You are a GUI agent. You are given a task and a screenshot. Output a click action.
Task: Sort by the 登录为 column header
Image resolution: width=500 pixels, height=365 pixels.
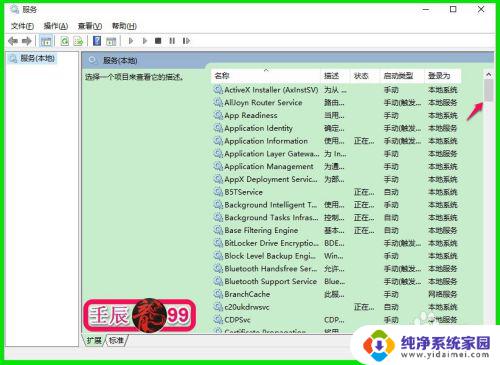pyautogui.click(x=443, y=76)
